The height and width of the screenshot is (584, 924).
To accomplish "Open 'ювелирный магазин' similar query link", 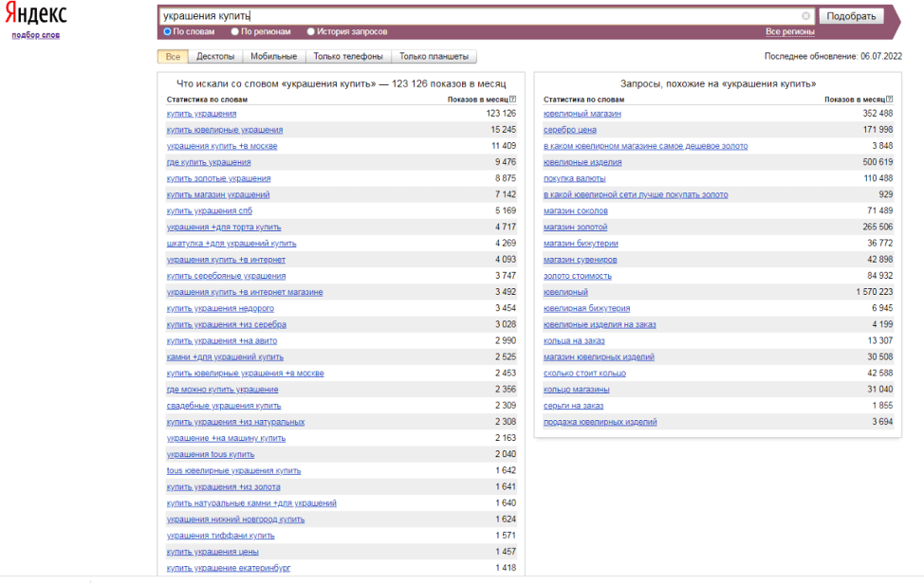I will tap(582, 114).
